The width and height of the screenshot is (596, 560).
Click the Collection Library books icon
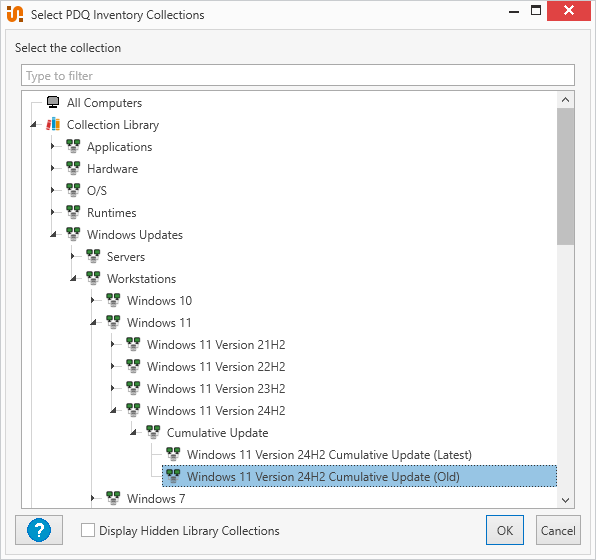53,124
